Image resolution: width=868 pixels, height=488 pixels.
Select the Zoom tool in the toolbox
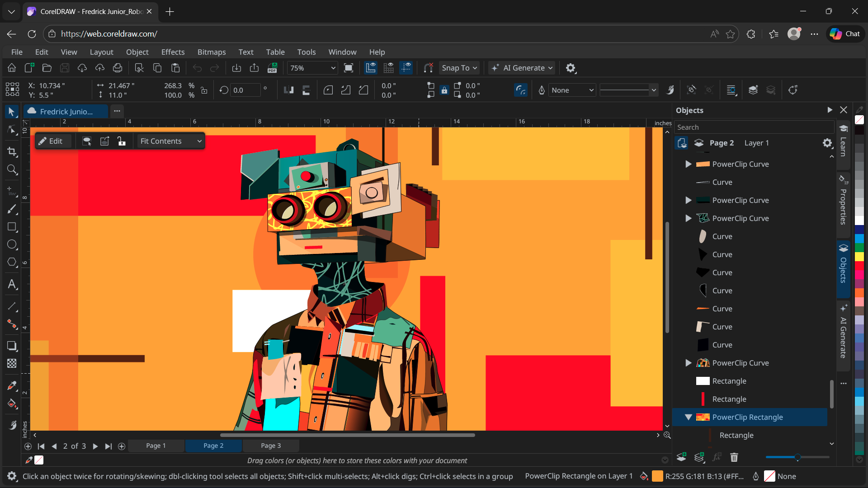tap(12, 170)
